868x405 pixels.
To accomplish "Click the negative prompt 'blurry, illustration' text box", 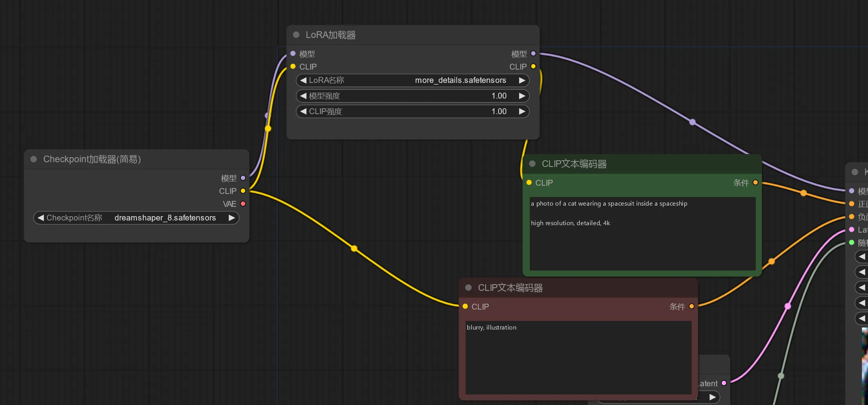I will pyautogui.click(x=578, y=357).
